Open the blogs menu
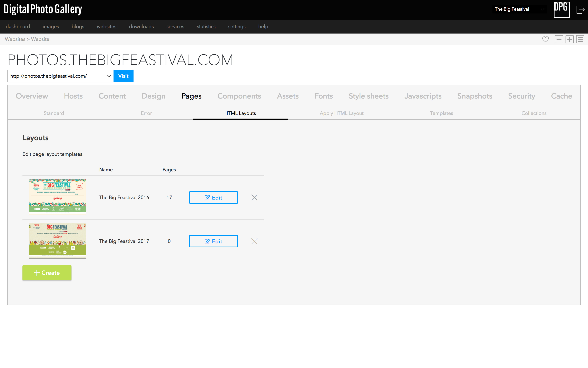Image resolution: width=588 pixels, height=368 pixels. [x=78, y=27]
